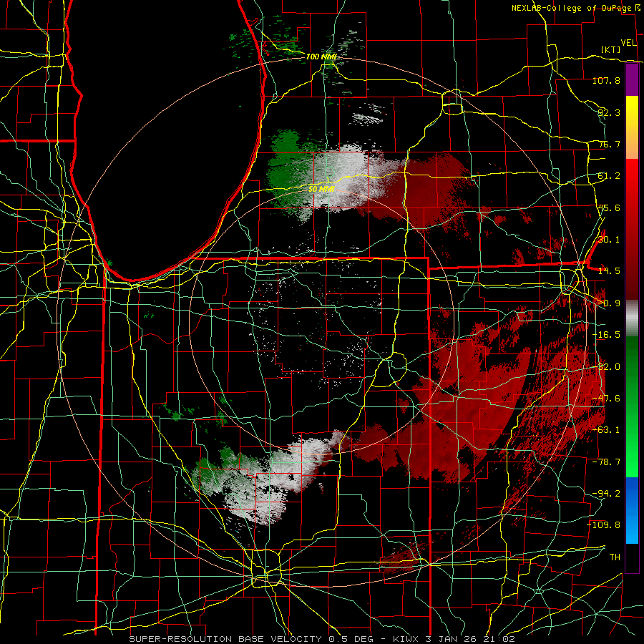Click the 50 NMI range ring label
This screenshot has height=644, width=644.
click(321, 189)
